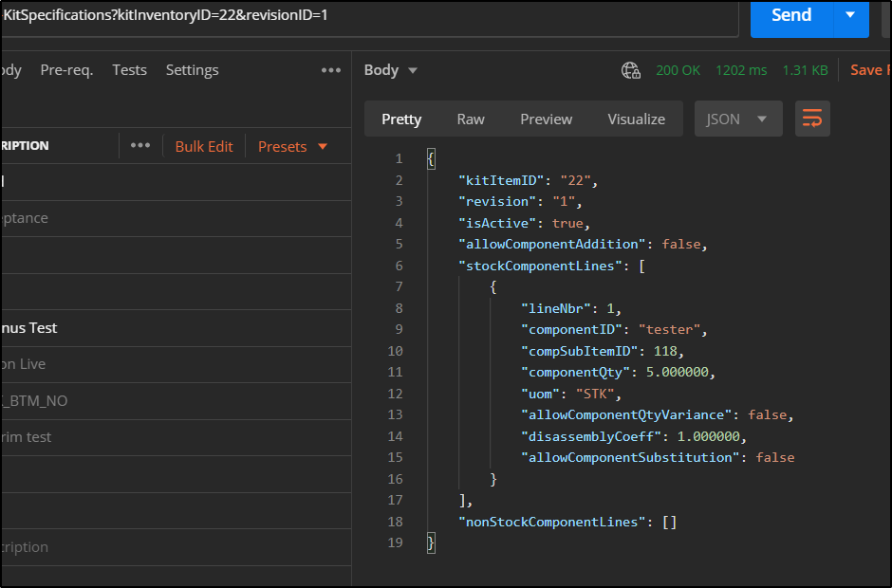The height and width of the screenshot is (588, 892).
Task: Click the 200 OK status text
Action: [x=678, y=70]
